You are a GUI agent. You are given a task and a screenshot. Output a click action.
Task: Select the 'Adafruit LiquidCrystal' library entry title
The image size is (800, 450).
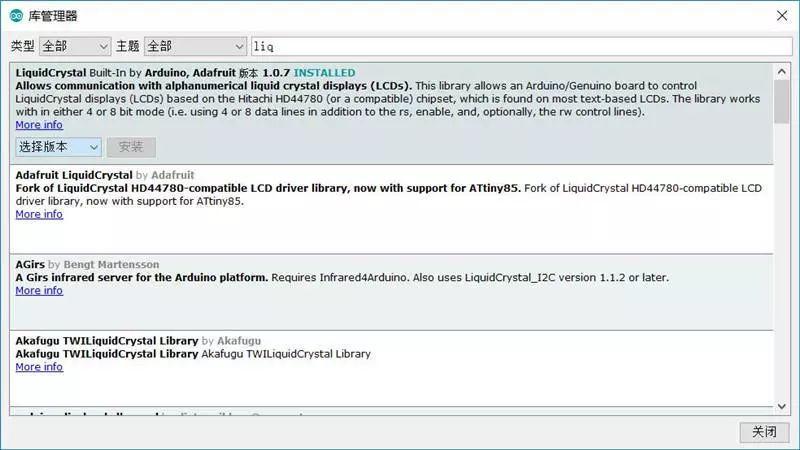[74, 175]
